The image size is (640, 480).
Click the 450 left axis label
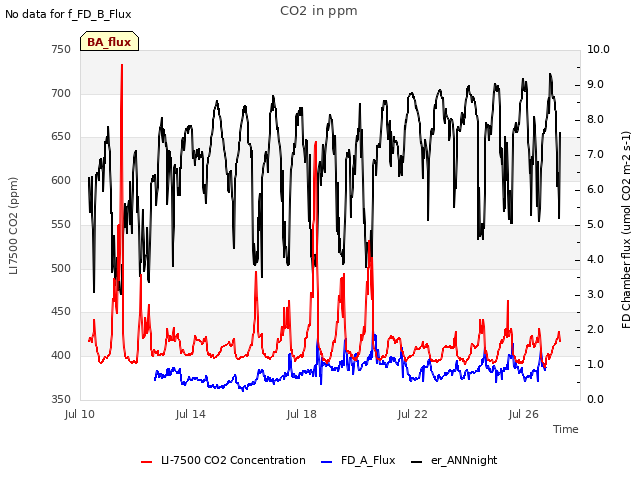click(61, 312)
